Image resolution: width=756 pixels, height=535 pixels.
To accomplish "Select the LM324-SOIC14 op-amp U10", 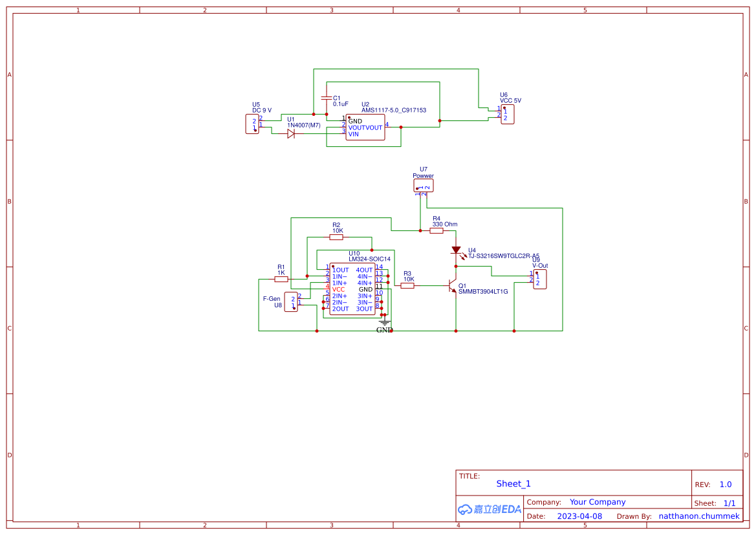I will pos(352,287).
